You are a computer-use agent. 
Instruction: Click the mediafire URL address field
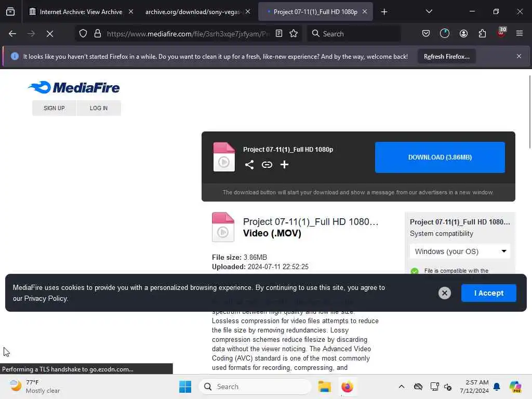coord(188,34)
